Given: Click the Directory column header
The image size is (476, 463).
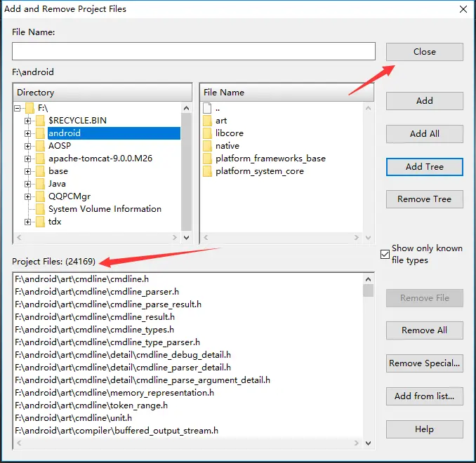Looking at the screenshot, I should 103,92.
